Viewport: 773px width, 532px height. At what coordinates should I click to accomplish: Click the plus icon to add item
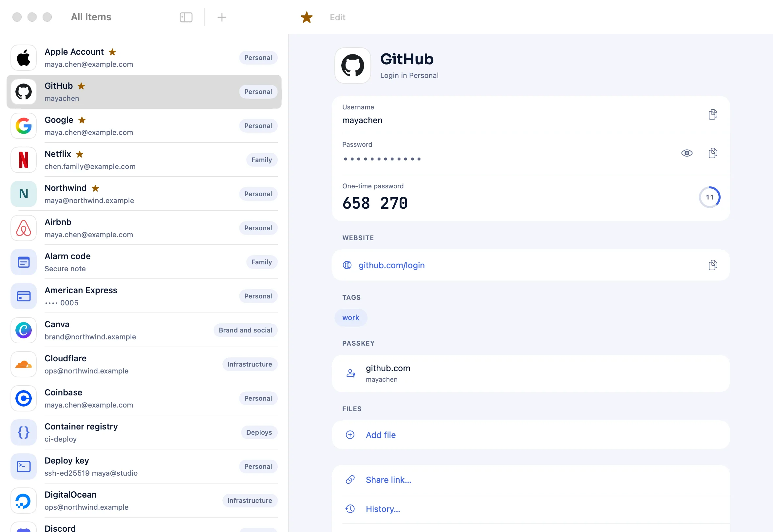point(221,17)
